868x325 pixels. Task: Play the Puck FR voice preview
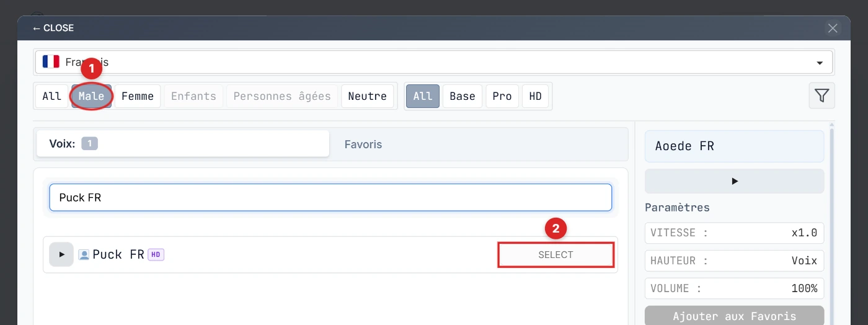pyautogui.click(x=61, y=254)
